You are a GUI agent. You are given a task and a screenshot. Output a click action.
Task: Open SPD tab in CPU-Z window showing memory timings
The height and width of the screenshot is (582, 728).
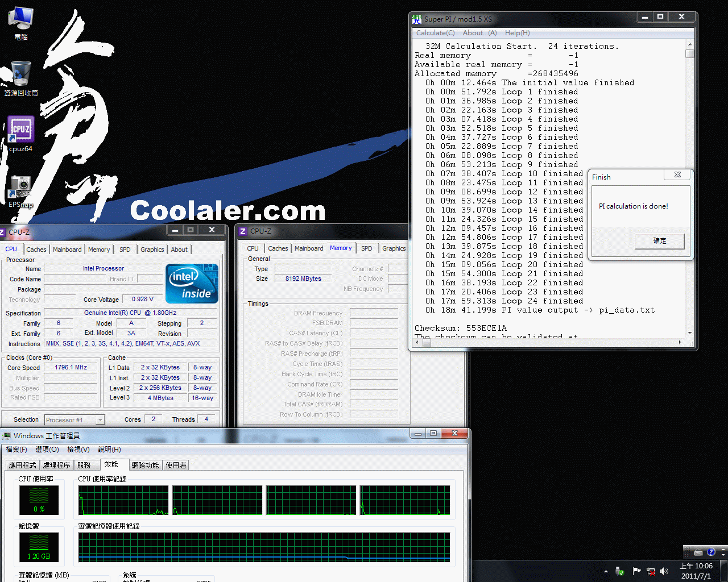(367, 248)
